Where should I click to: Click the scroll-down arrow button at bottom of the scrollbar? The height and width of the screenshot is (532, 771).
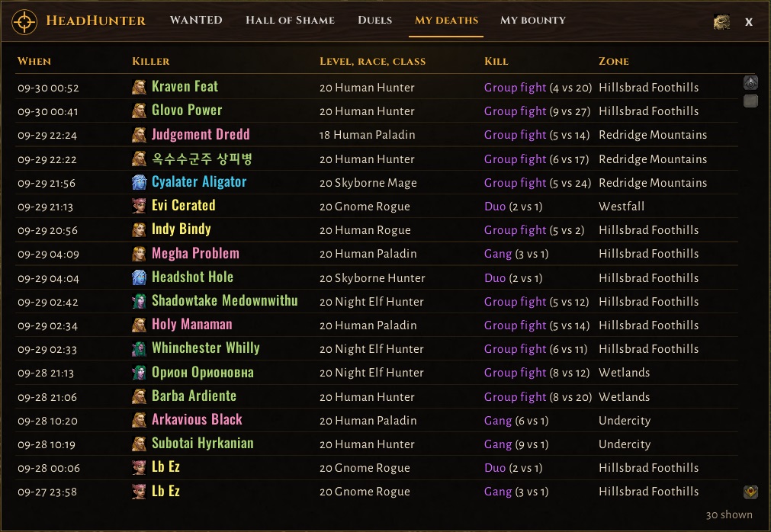750,492
